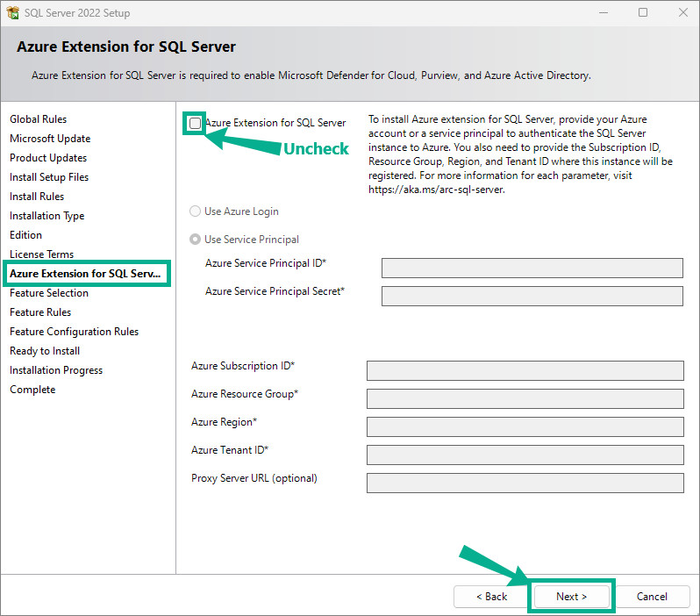Select Complete step in sidebar
The image size is (700, 616).
(x=32, y=390)
